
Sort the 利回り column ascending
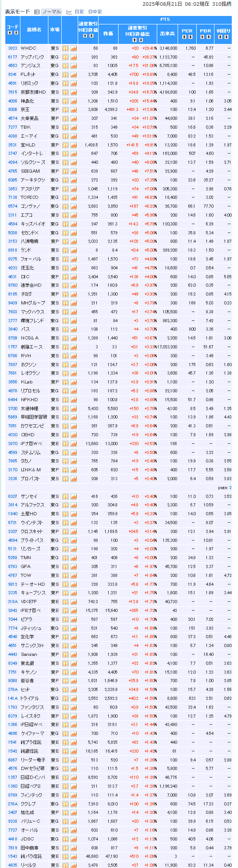(x=220, y=37)
